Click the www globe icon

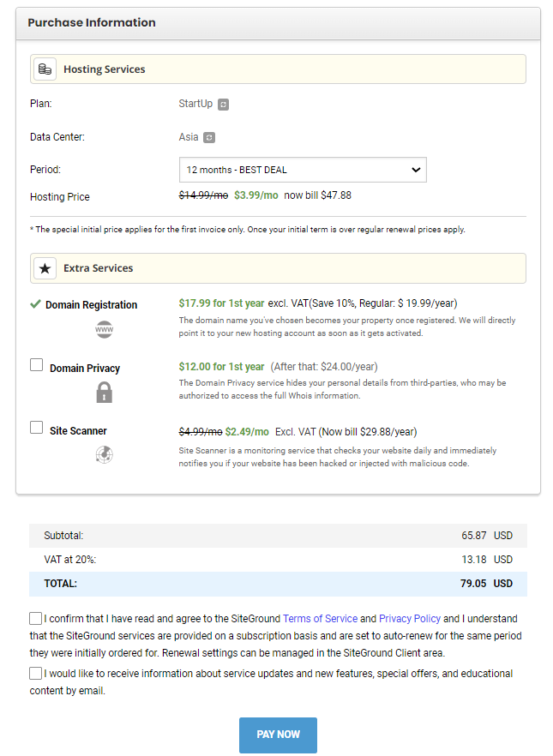tap(105, 329)
